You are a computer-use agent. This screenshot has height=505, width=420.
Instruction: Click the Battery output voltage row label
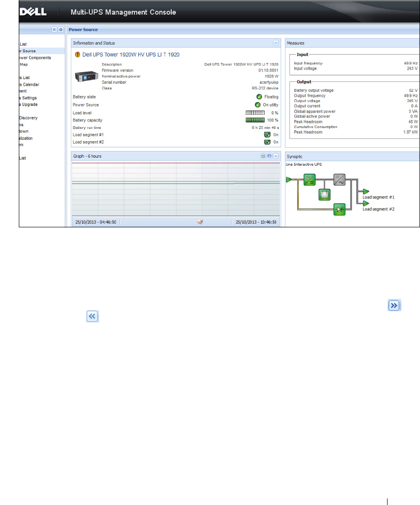pos(313,90)
